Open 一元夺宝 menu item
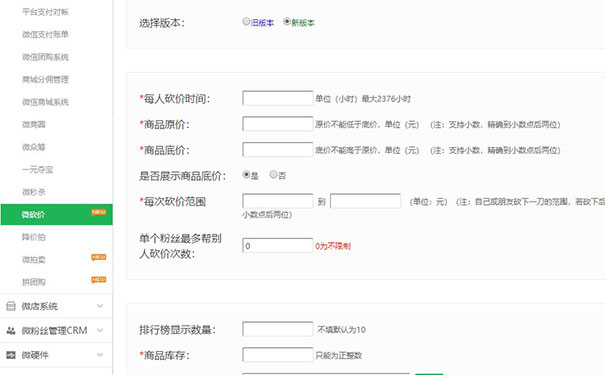This screenshot has height=375, width=605. pos(37,169)
